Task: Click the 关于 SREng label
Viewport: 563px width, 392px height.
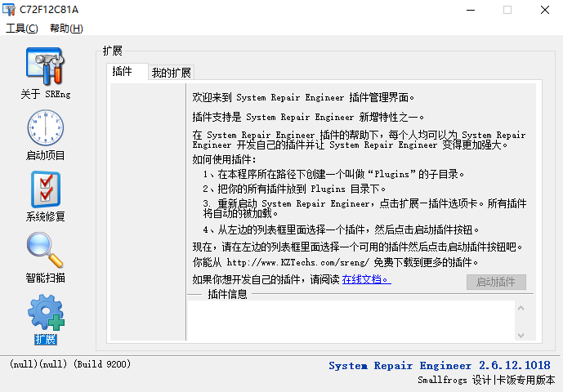Action: pyautogui.click(x=46, y=95)
